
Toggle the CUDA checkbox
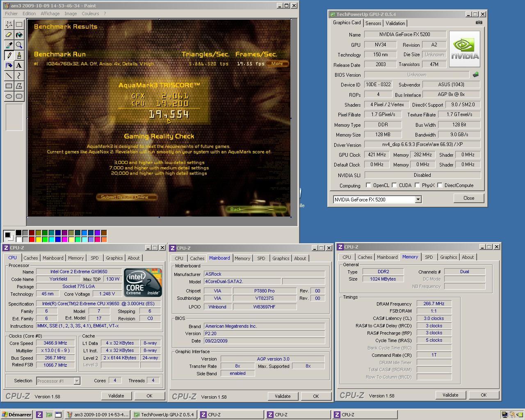[394, 185]
